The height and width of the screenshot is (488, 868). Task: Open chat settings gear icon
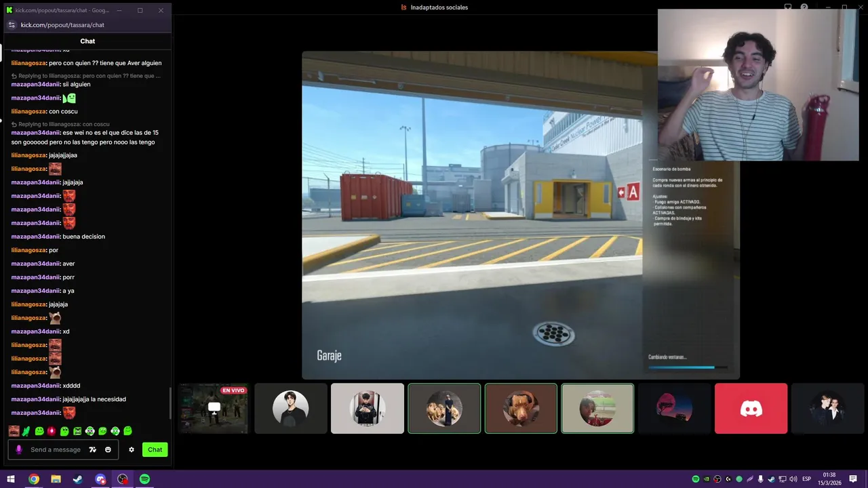132,449
